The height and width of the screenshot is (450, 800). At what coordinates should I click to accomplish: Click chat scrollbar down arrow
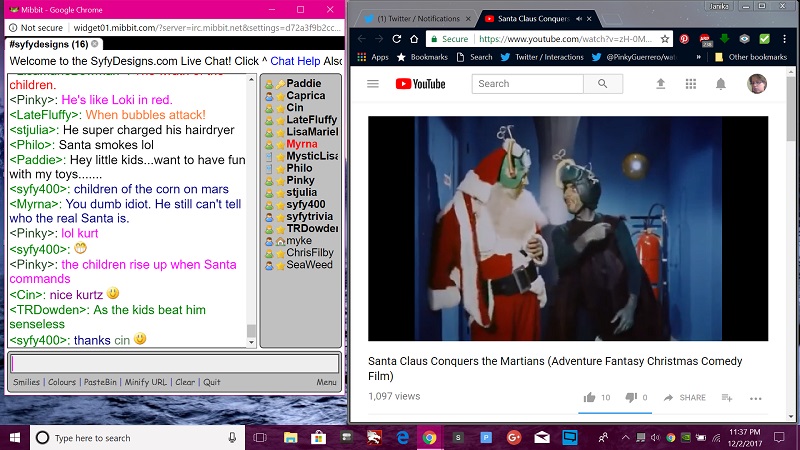(251, 343)
